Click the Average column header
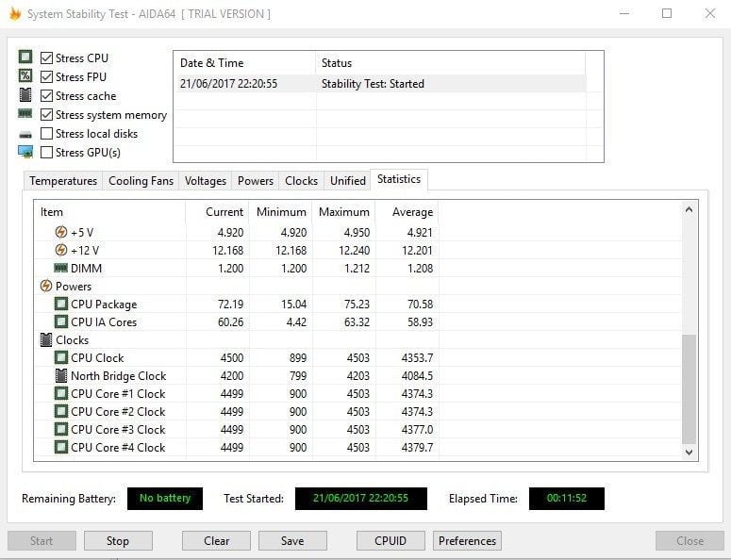 pos(407,212)
